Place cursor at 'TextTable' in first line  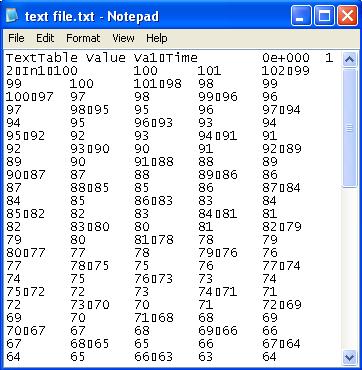[42, 58]
